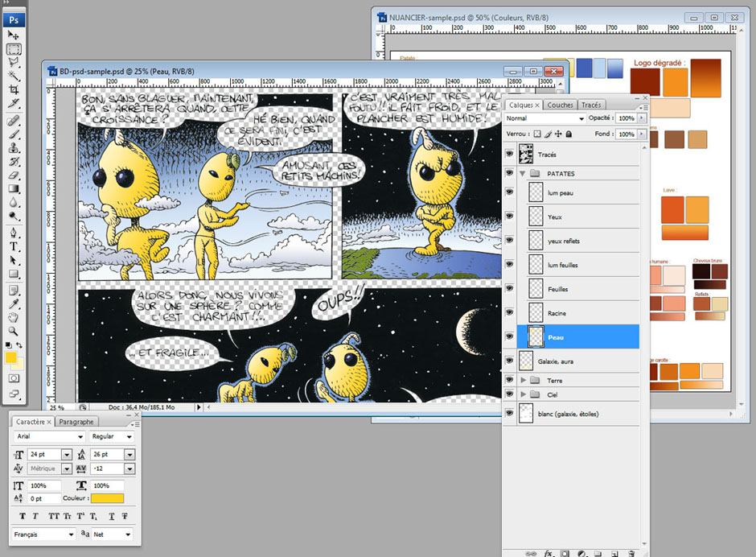Click the Opacité percentage field
Image resolution: width=756 pixels, height=557 pixels.
click(625, 118)
